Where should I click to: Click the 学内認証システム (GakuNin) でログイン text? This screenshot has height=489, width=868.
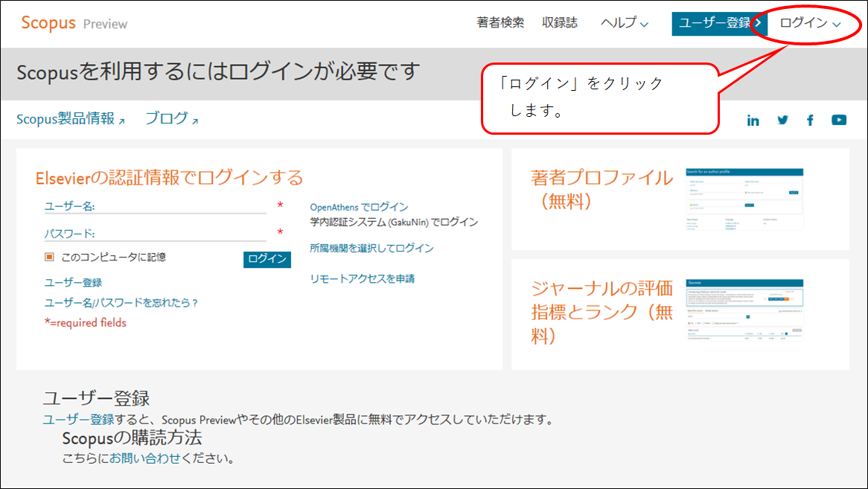coord(394,222)
